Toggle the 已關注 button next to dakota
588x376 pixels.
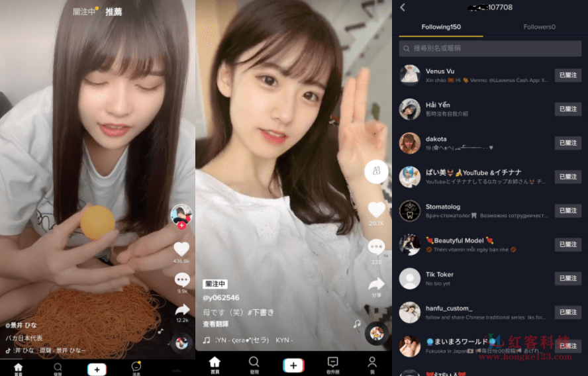567,143
